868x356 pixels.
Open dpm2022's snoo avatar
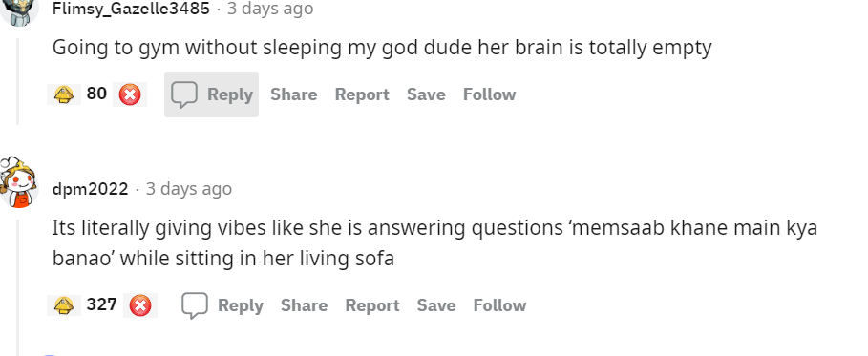pyautogui.click(x=18, y=182)
